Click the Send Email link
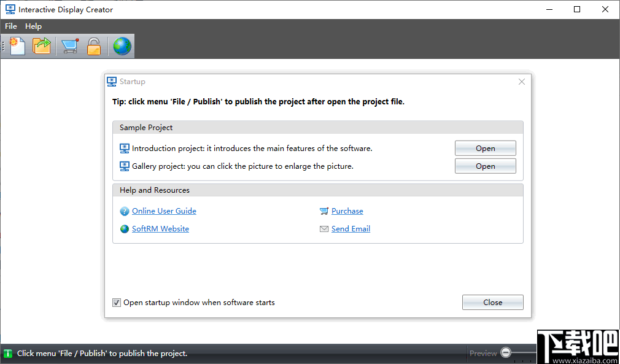This screenshot has width=620, height=364. point(351,229)
